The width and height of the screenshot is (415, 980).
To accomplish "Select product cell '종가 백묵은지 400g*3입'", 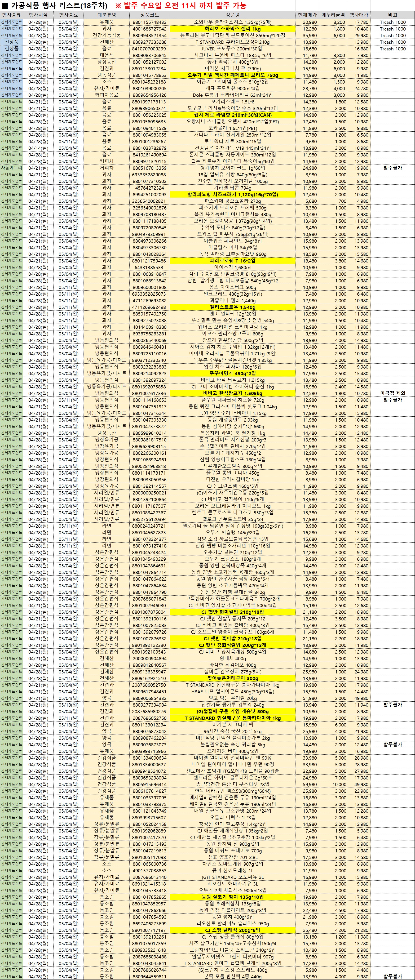I will tap(233, 62).
